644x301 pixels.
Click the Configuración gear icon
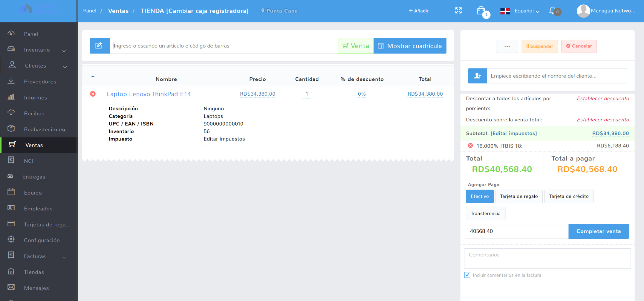coord(11,239)
